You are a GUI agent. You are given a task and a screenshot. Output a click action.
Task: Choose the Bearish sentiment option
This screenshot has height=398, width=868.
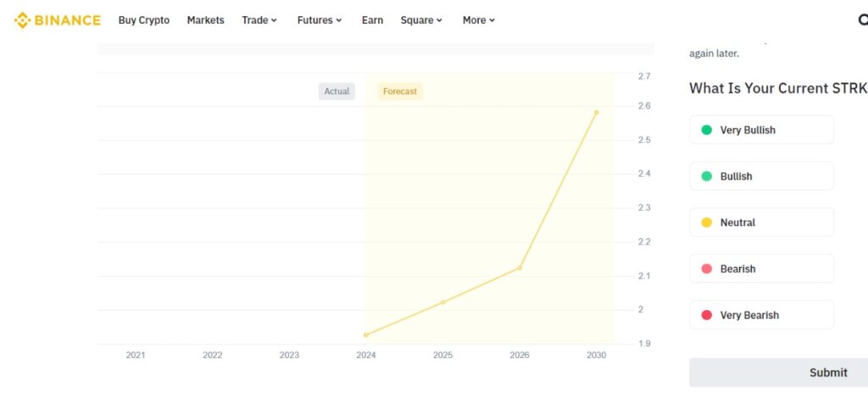click(761, 268)
